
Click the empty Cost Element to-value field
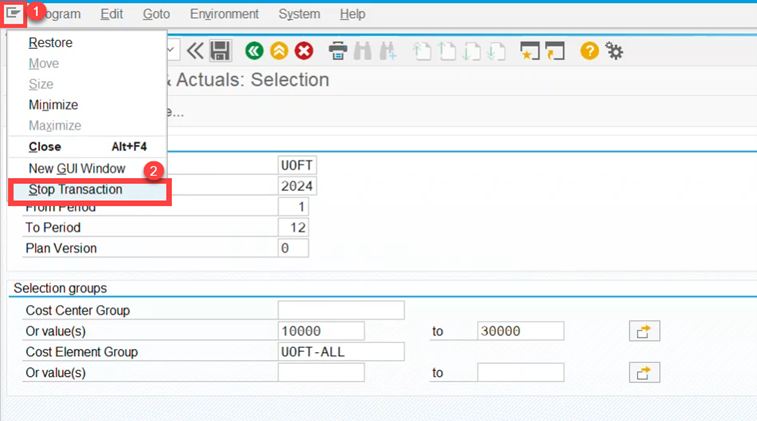520,373
